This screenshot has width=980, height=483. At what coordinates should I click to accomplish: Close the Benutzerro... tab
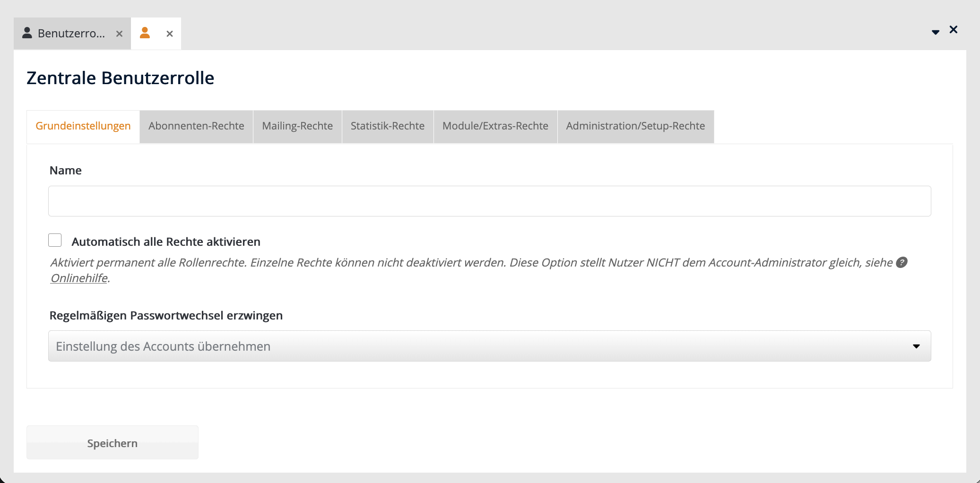coord(120,34)
